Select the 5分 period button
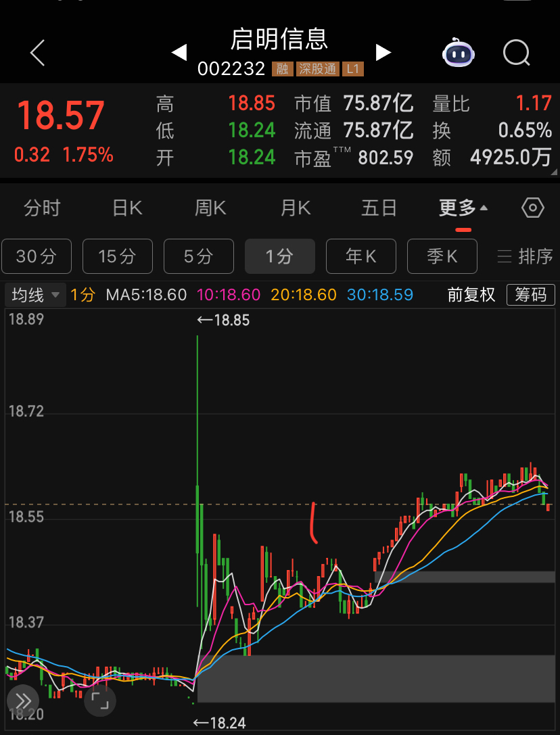The height and width of the screenshot is (735, 560). point(199,256)
